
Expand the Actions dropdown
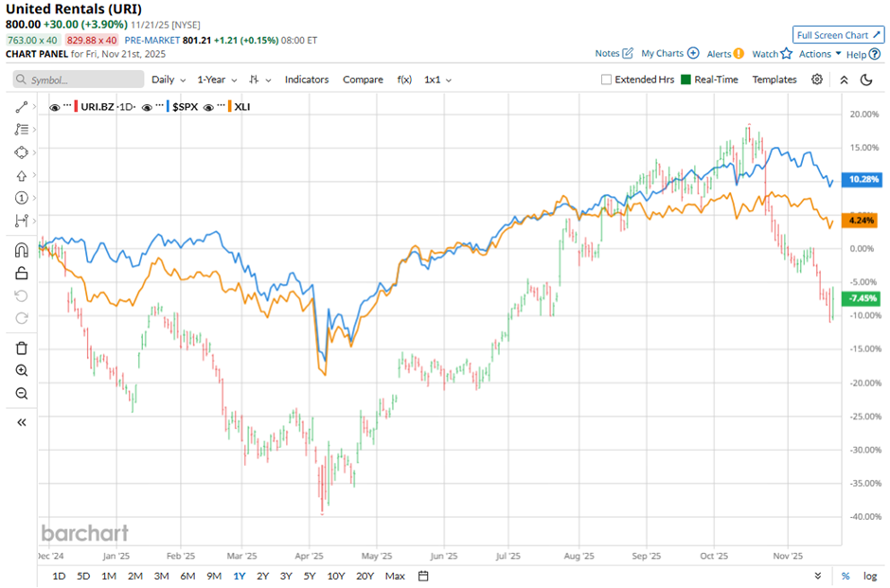pyautogui.click(x=820, y=54)
